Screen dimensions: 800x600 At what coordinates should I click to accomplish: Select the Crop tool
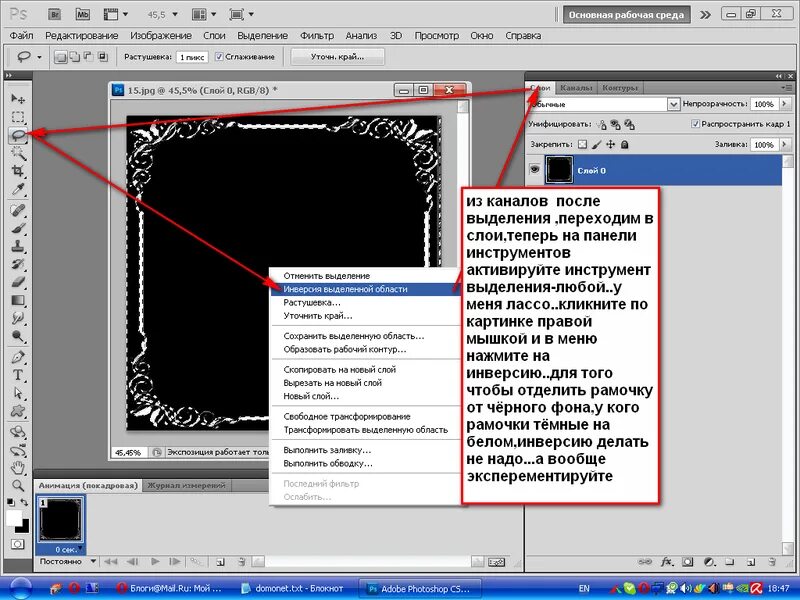(18, 171)
